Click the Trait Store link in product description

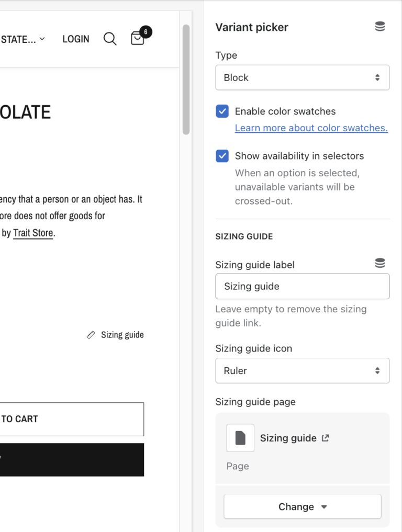pyautogui.click(x=32, y=233)
